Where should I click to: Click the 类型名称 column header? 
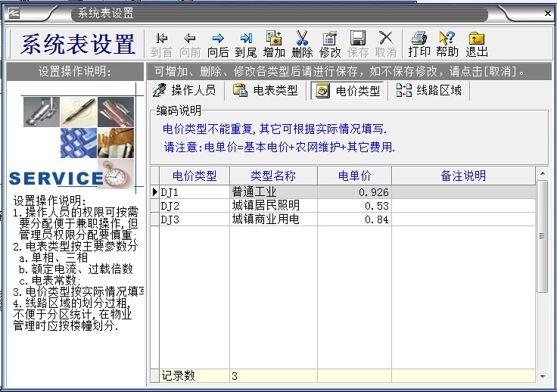[272, 176]
